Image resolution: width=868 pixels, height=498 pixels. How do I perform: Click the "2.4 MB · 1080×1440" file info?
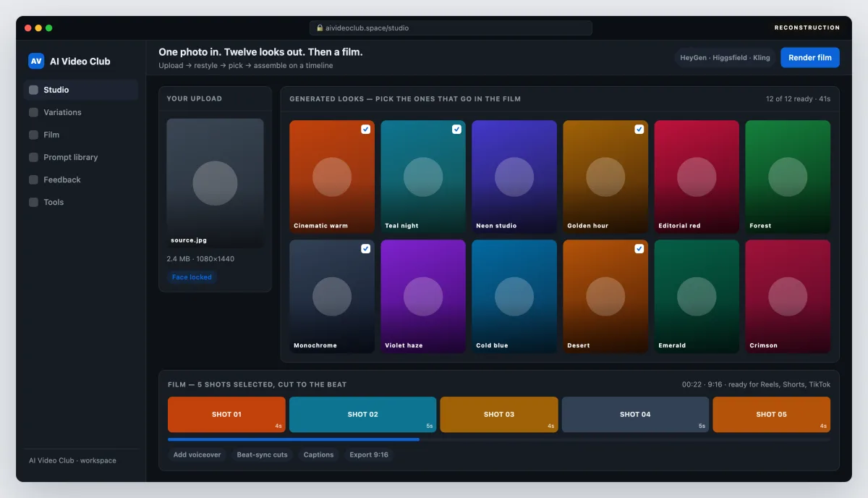tap(200, 258)
